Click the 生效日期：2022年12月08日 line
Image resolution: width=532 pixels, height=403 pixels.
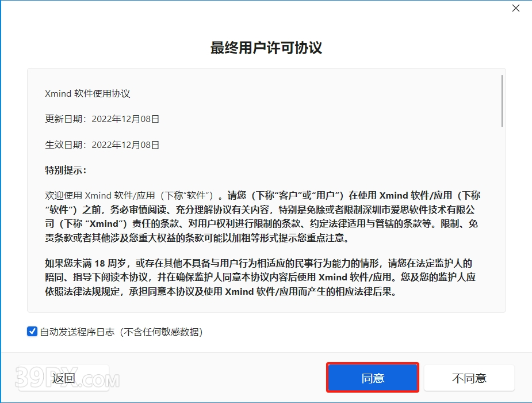(102, 145)
